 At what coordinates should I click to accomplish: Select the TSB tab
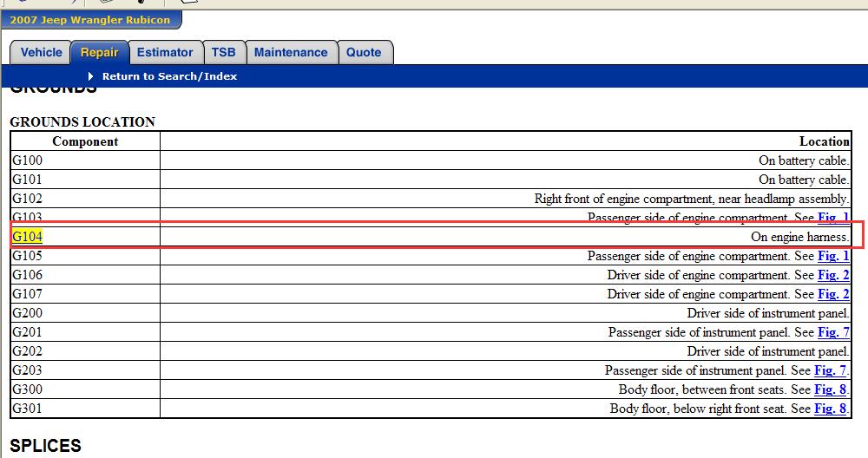pos(224,53)
